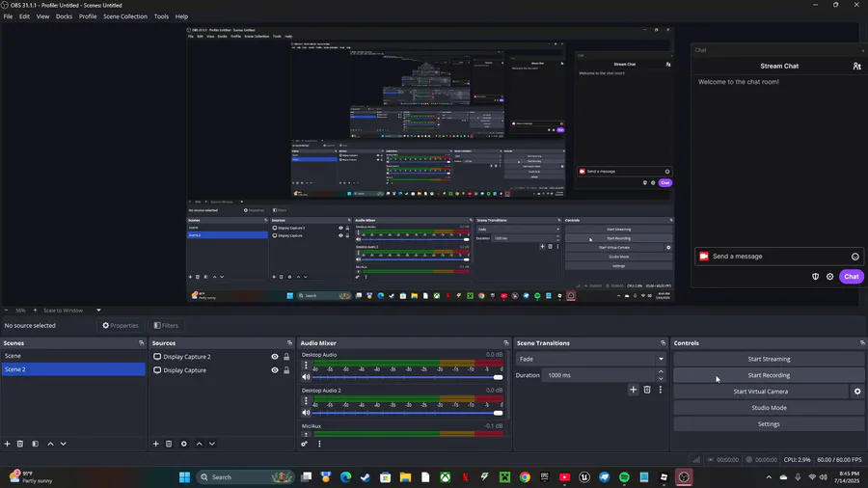Pop out the Sources dock icon
868x488 pixels.
289,343
